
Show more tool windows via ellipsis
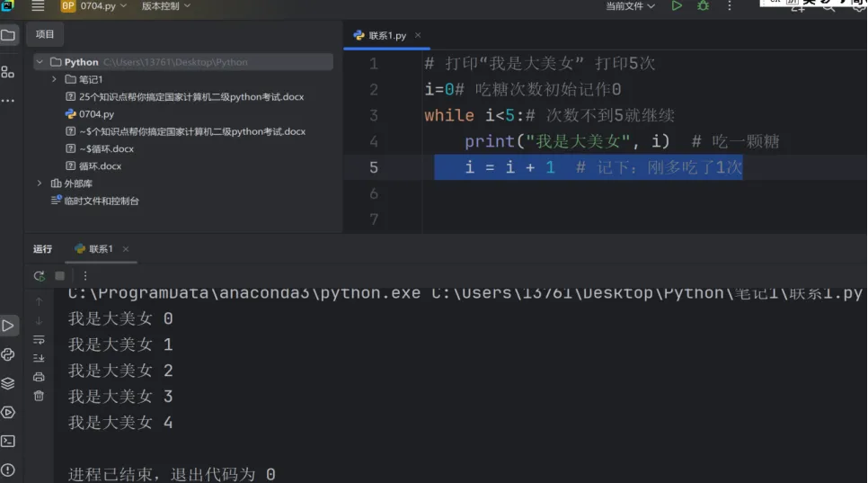[8, 100]
